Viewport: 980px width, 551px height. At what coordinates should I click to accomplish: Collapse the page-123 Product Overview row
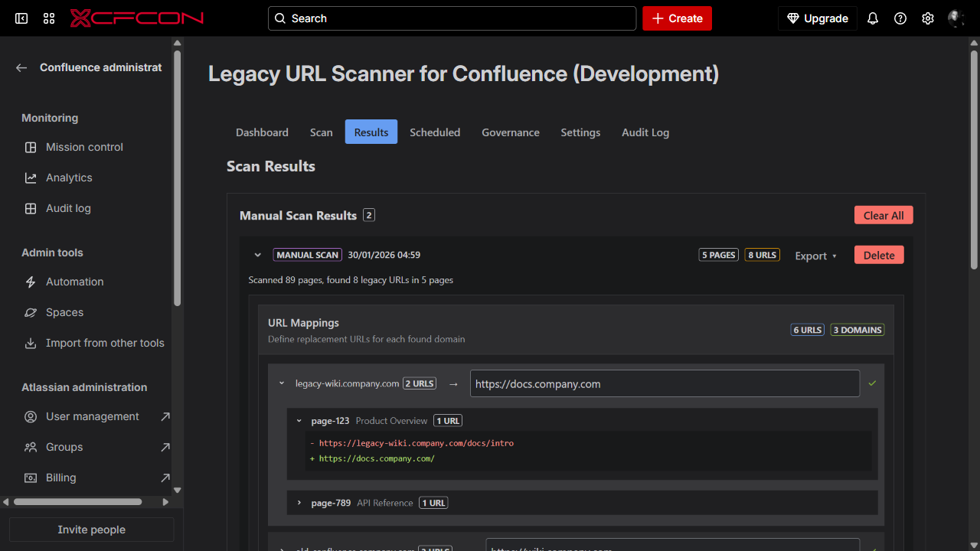[x=299, y=421]
